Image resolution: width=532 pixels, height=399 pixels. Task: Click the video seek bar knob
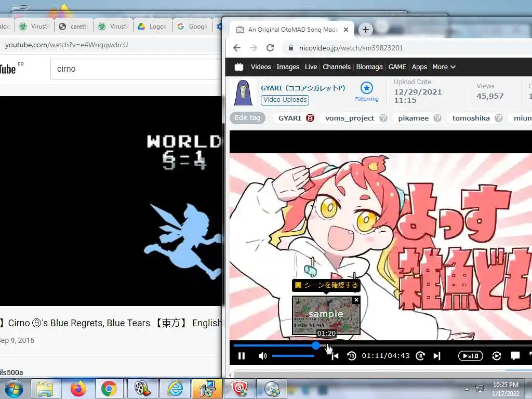click(316, 345)
